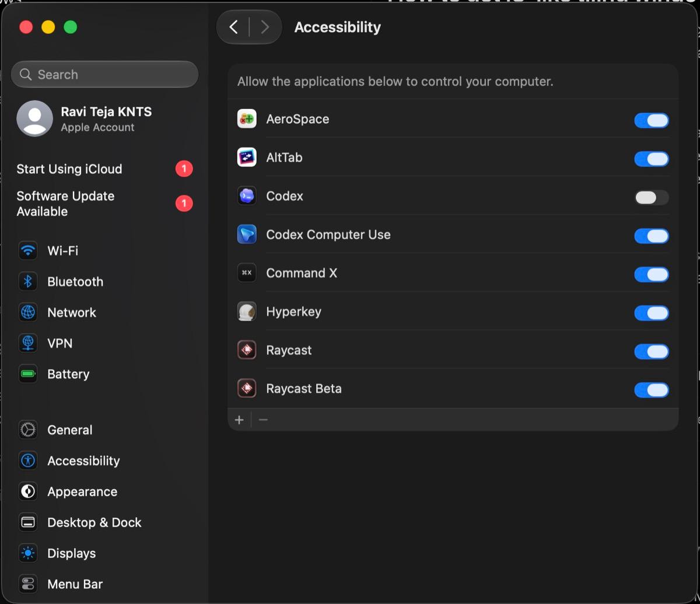Click the Displays sun icon

click(28, 553)
